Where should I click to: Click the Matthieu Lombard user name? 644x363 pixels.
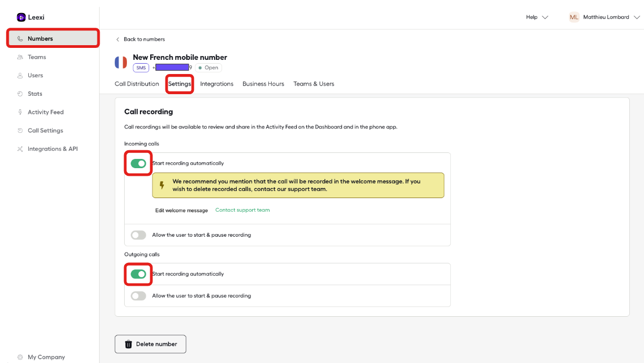point(606,17)
